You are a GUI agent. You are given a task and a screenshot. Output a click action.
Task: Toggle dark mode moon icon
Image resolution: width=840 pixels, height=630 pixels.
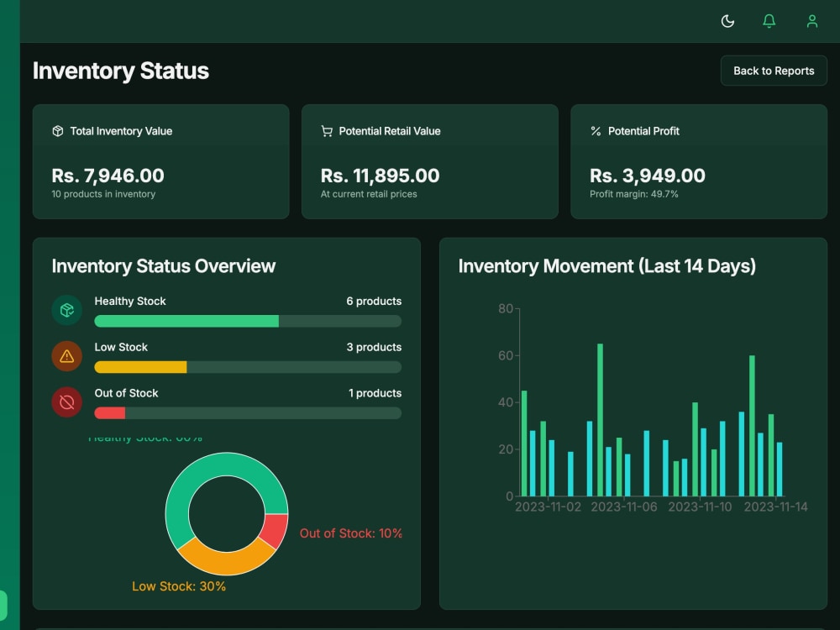727,22
